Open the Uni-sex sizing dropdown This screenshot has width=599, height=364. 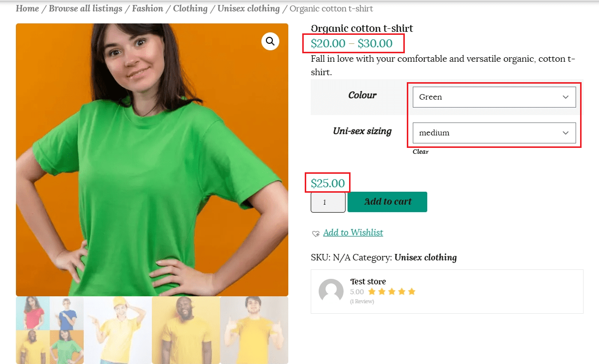tap(494, 133)
